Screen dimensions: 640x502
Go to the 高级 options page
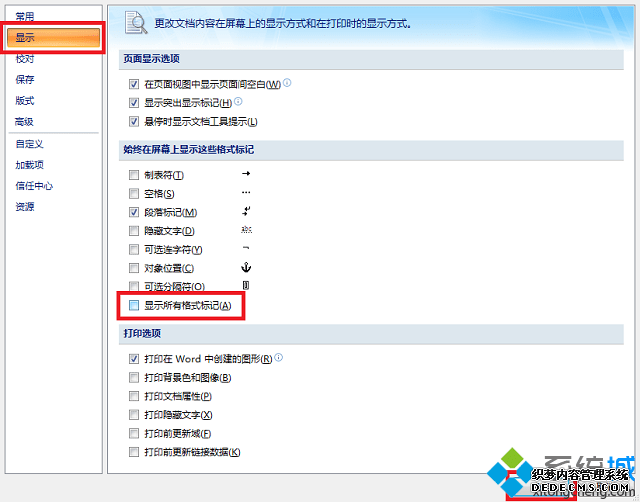click(x=25, y=122)
